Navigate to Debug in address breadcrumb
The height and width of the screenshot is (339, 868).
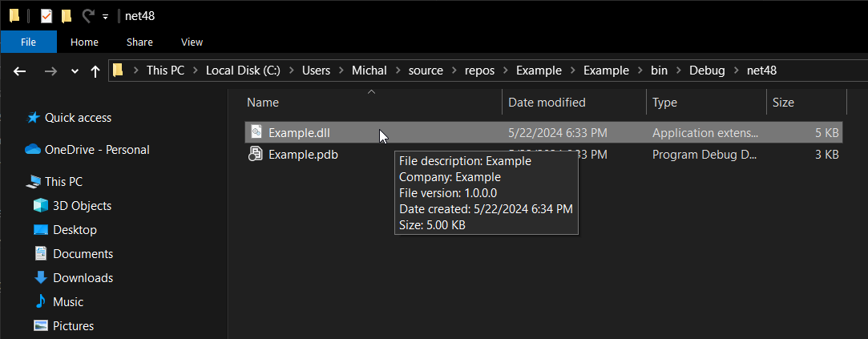[x=706, y=71]
